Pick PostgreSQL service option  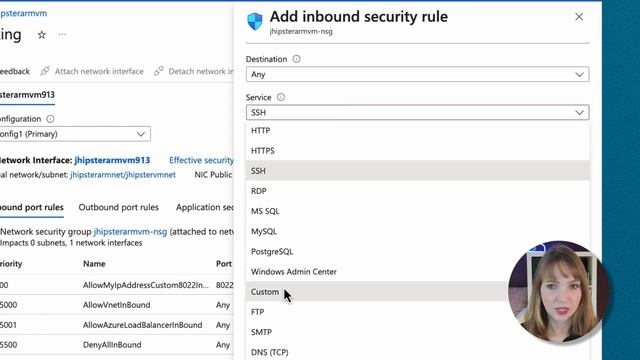click(417, 251)
